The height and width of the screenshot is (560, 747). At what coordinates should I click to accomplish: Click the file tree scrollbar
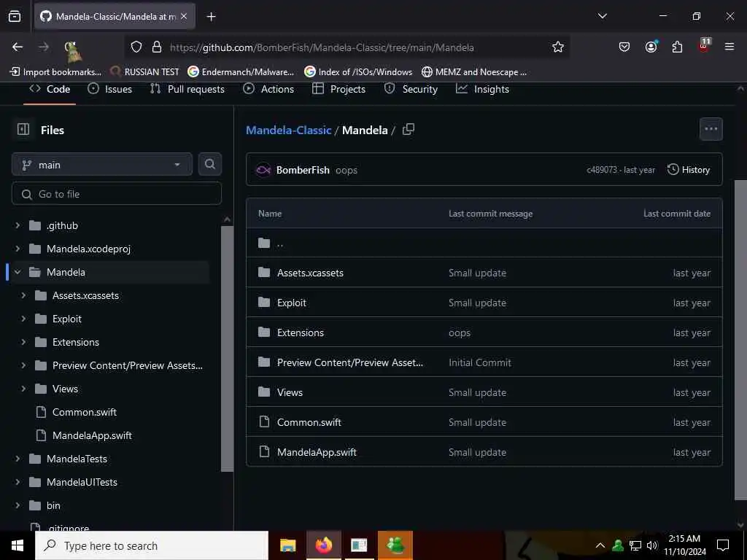point(228,349)
